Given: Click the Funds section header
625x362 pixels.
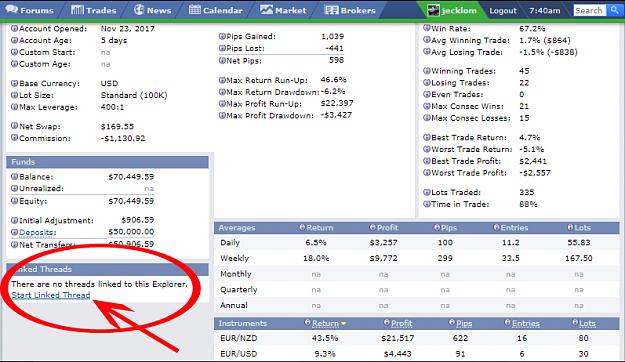Looking at the screenshot, I should point(107,162).
